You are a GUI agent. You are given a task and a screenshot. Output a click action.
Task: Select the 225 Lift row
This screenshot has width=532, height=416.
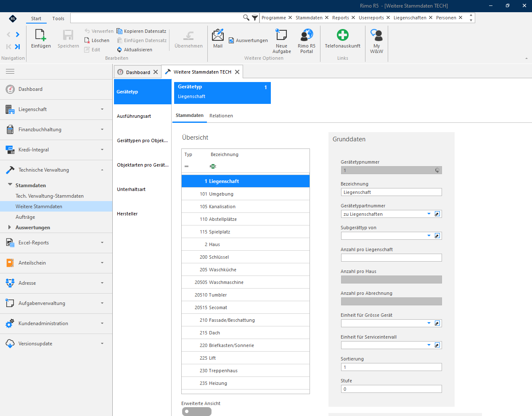(246, 358)
